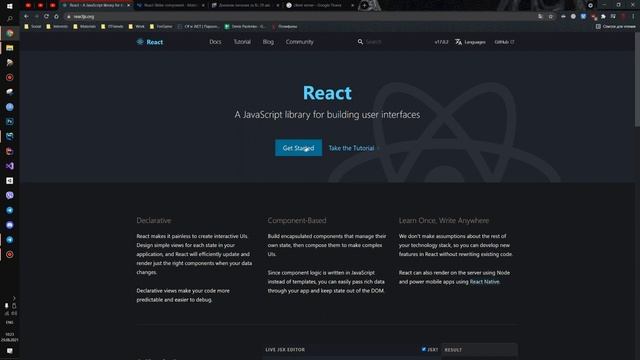The width and height of the screenshot is (640, 360).
Task: Click the LIVE JSX EDITOR label
Action: (x=285, y=349)
